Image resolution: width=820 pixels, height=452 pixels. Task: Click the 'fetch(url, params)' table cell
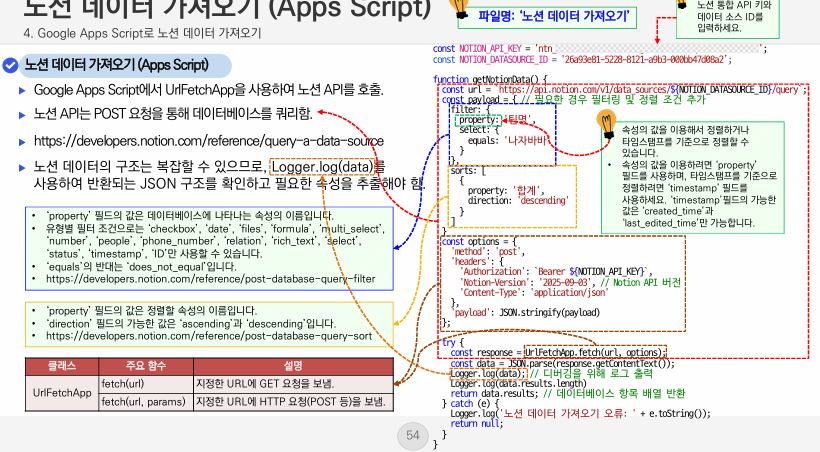tap(146, 402)
